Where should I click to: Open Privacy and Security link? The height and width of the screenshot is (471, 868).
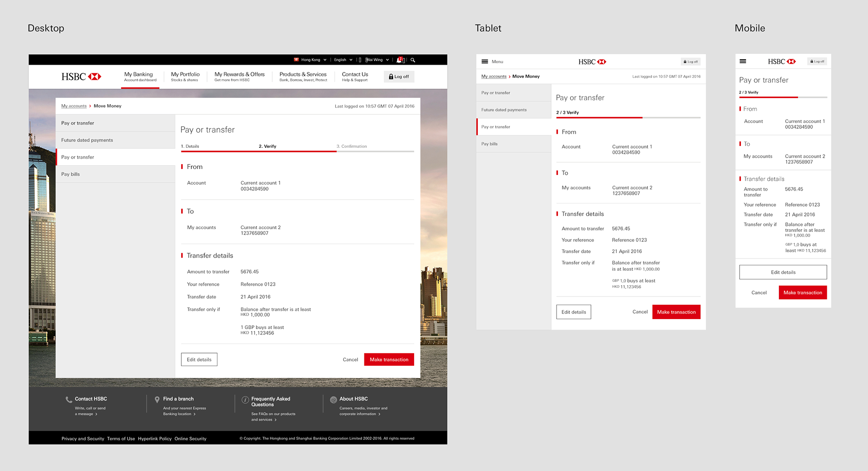[x=83, y=438]
